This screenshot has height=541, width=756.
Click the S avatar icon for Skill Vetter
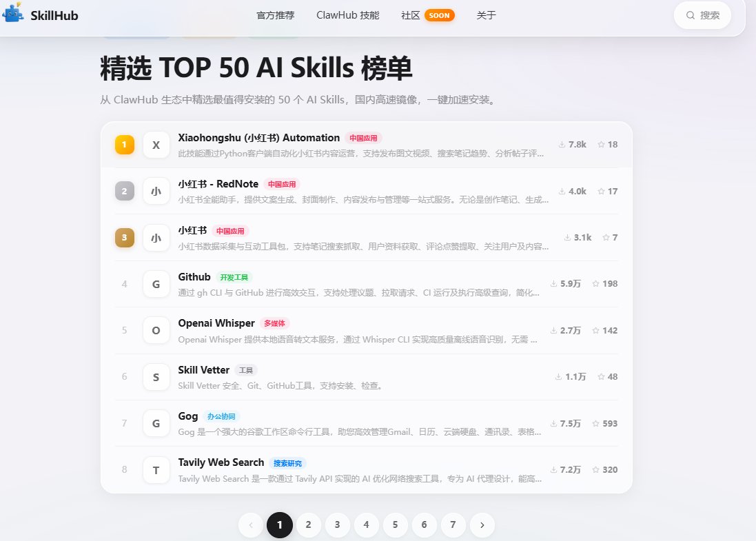pos(156,377)
